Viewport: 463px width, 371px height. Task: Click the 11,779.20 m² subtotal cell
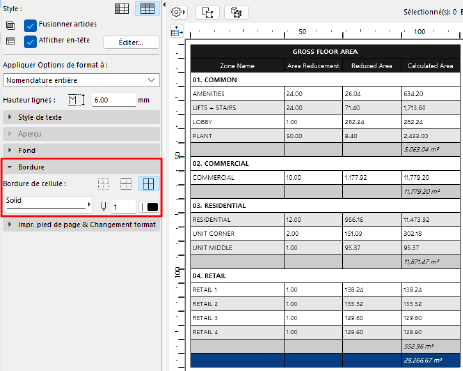coord(431,192)
